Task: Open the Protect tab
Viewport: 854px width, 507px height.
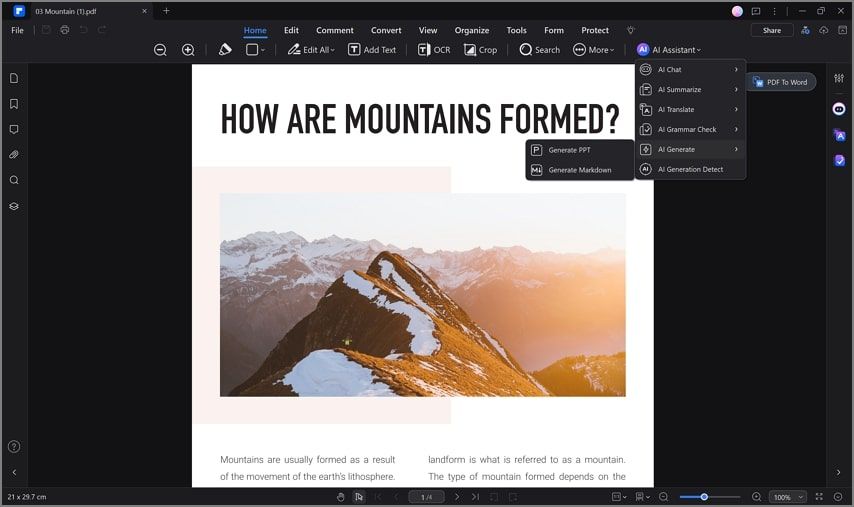Action: point(595,30)
